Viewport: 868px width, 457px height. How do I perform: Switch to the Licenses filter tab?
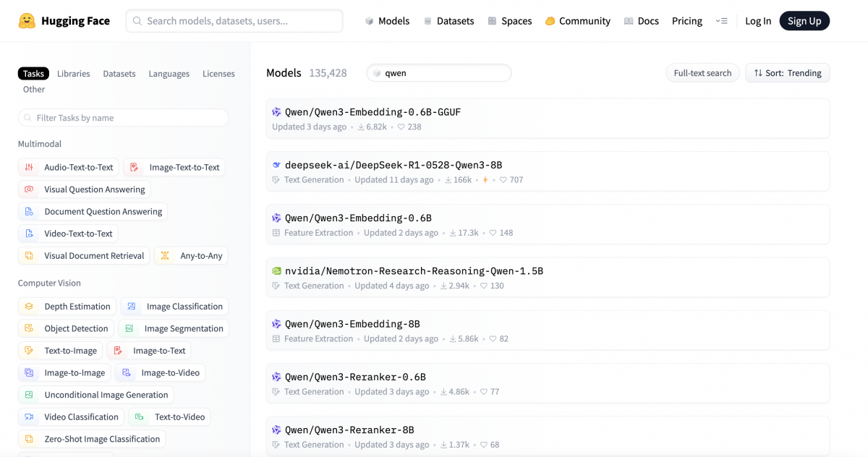coord(218,74)
